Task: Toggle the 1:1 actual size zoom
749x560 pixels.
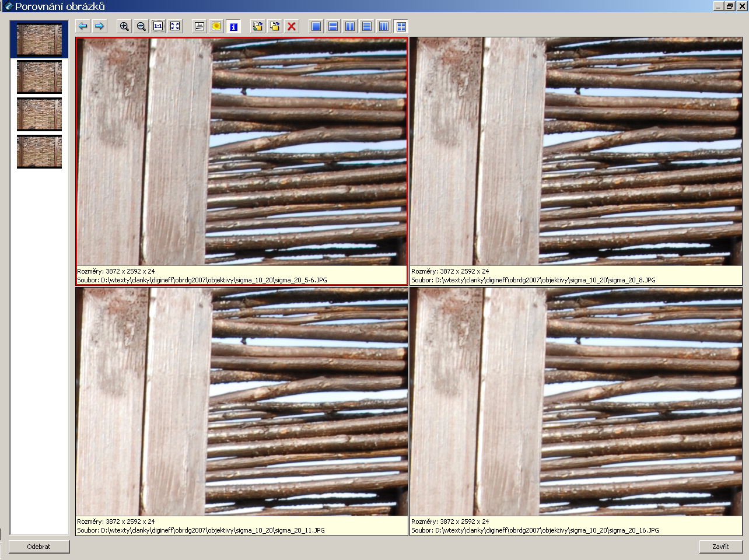Action: click(158, 26)
